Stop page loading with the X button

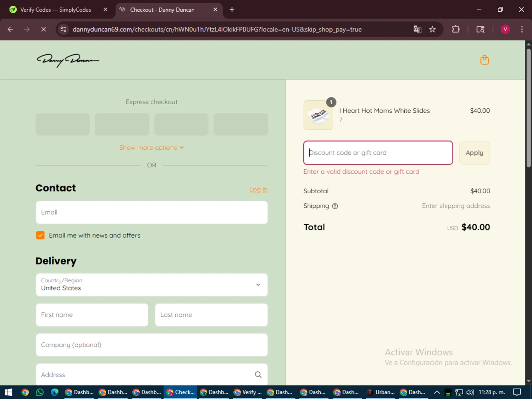43,29
